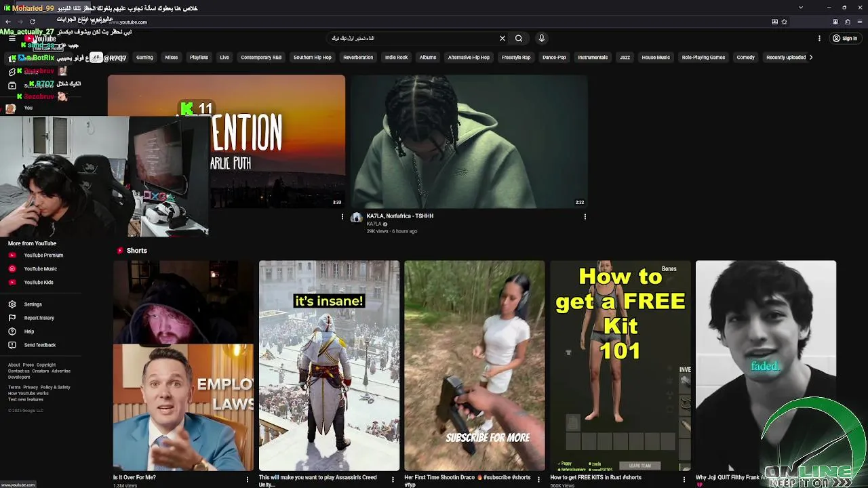Click the Settings gear icon
Viewport: 868px width, 488px height.
click(x=12, y=304)
